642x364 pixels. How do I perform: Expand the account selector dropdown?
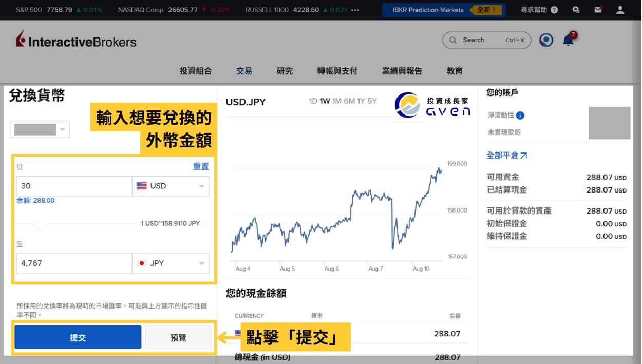[x=40, y=129]
